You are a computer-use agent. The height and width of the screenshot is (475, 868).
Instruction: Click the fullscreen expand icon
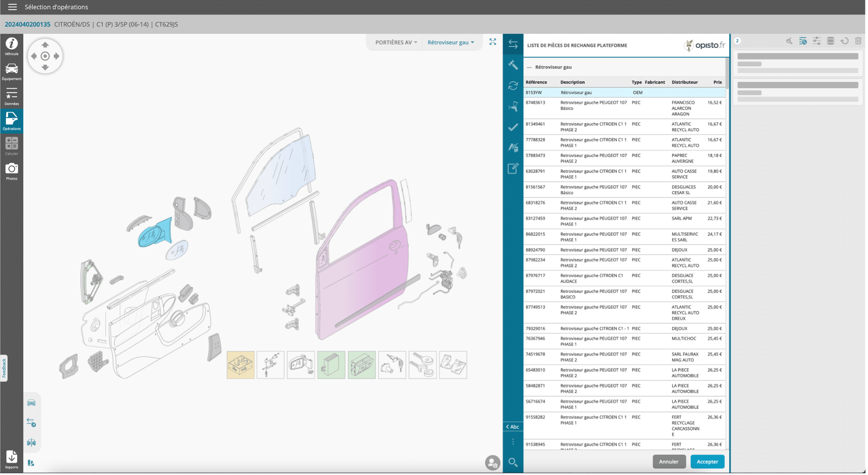492,42
